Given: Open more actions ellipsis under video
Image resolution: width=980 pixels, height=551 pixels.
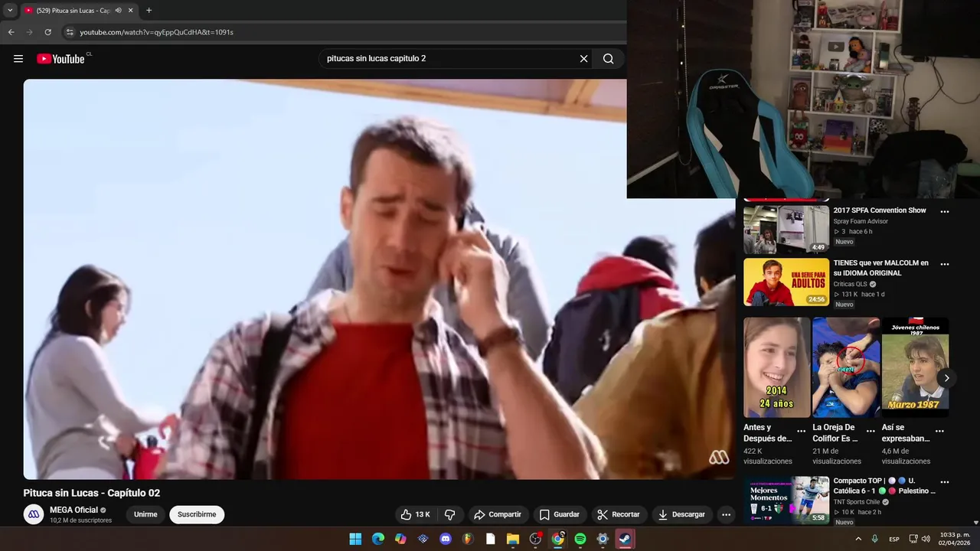Looking at the screenshot, I should (x=726, y=514).
